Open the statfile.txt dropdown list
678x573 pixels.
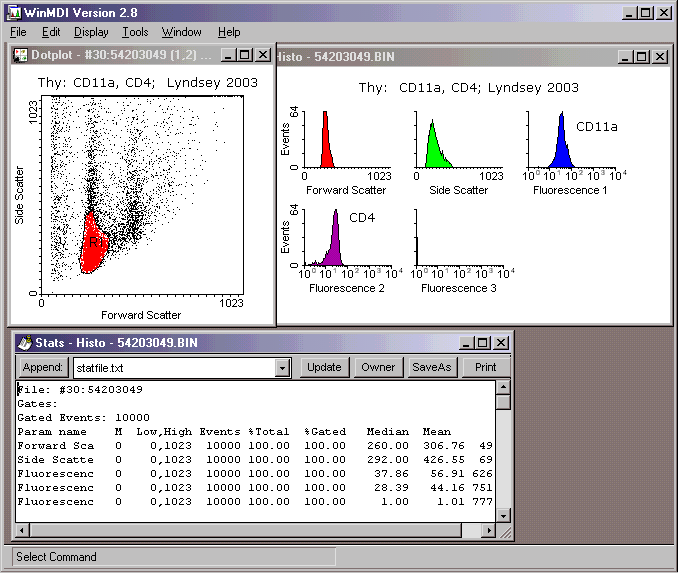pyautogui.click(x=283, y=368)
